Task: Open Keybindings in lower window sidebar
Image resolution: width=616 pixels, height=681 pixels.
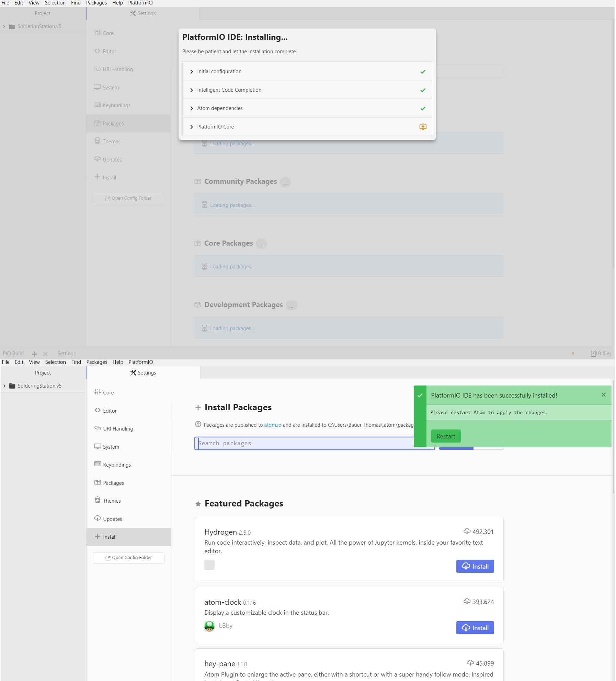Action: [129, 465]
